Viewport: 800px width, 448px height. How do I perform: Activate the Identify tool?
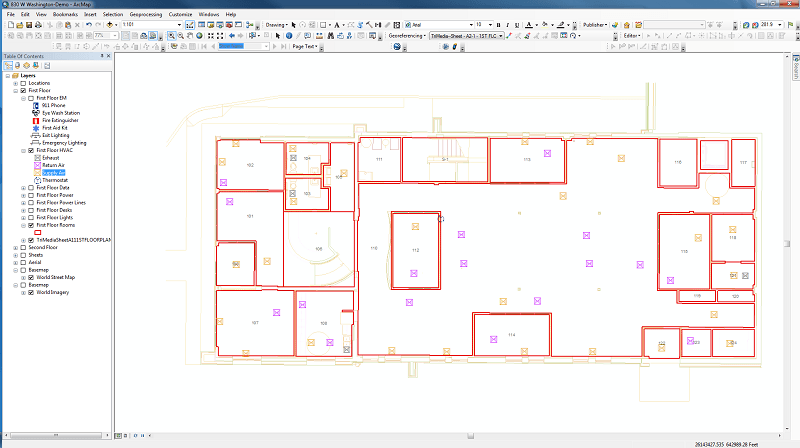pos(289,36)
